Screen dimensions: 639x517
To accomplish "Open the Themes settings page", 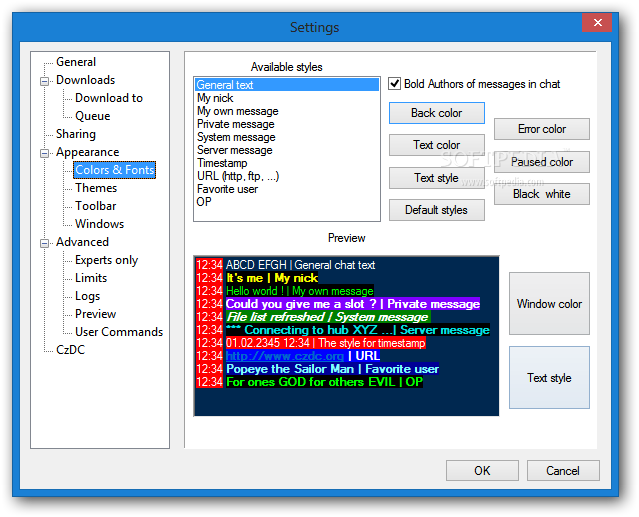I will (x=96, y=188).
